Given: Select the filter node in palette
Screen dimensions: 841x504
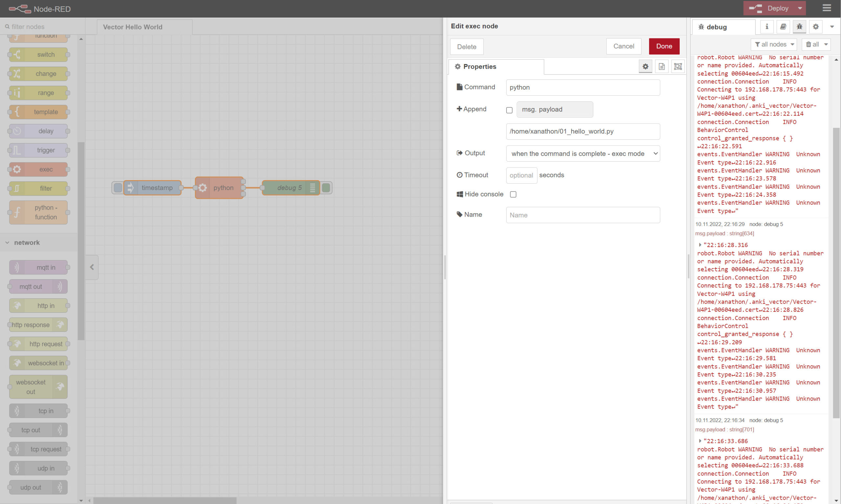Looking at the screenshot, I should click(x=38, y=188).
